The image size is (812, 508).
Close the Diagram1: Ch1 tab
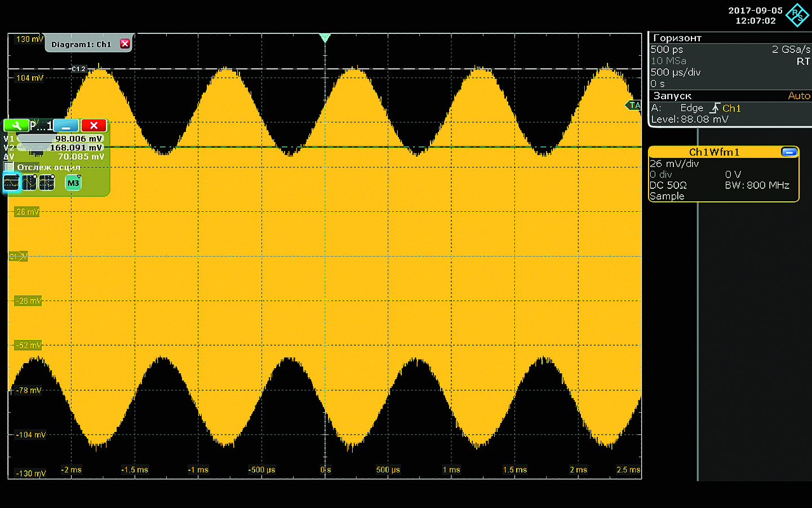pyautogui.click(x=125, y=44)
